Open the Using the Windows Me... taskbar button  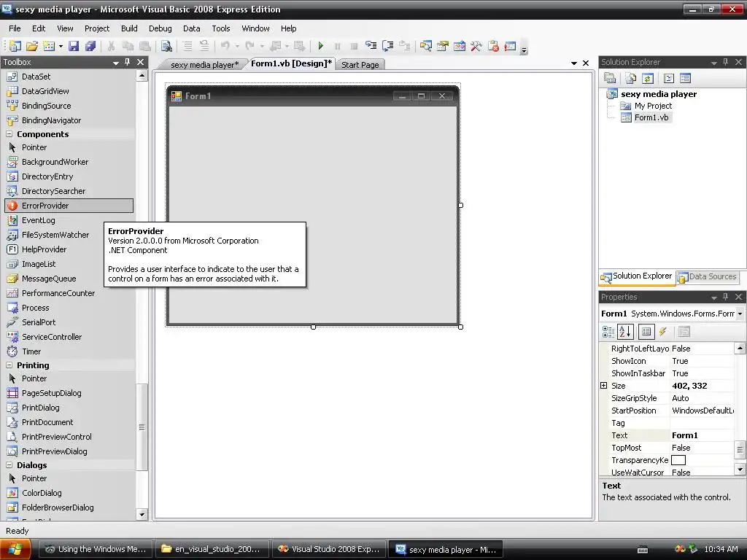[96, 550]
